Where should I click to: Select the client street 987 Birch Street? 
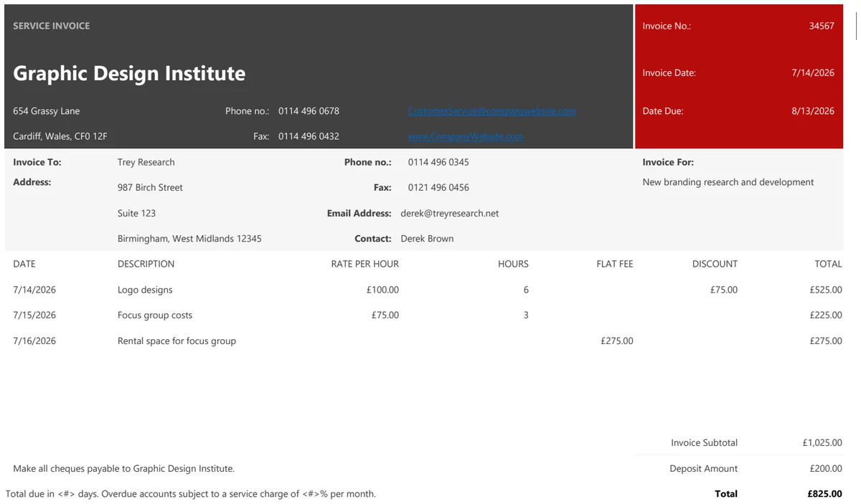click(x=150, y=187)
